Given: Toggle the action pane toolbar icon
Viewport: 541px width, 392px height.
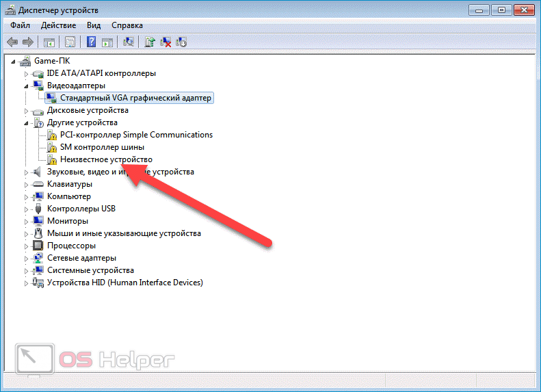Looking at the screenshot, I should click(x=107, y=42).
